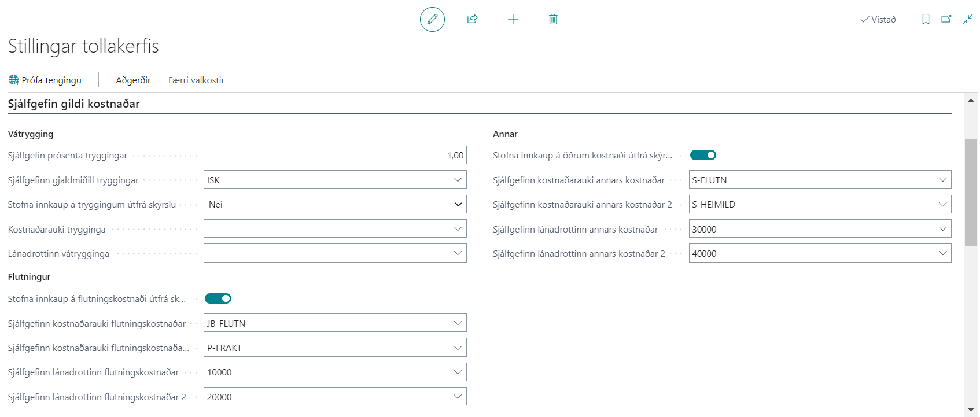Click the pencil edit icon
This screenshot has width=980, height=417.
pos(432,19)
